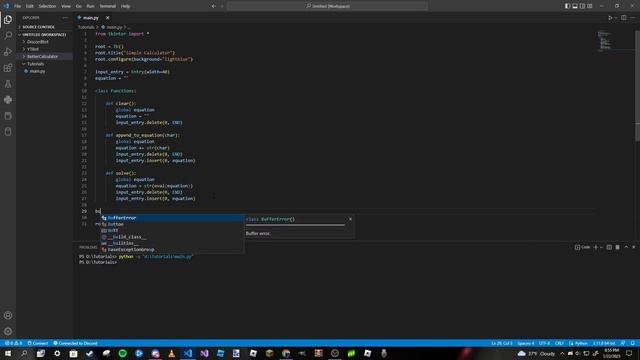Close the main.py editor tab
Viewport: 640px width, 360px height.
coord(107,18)
